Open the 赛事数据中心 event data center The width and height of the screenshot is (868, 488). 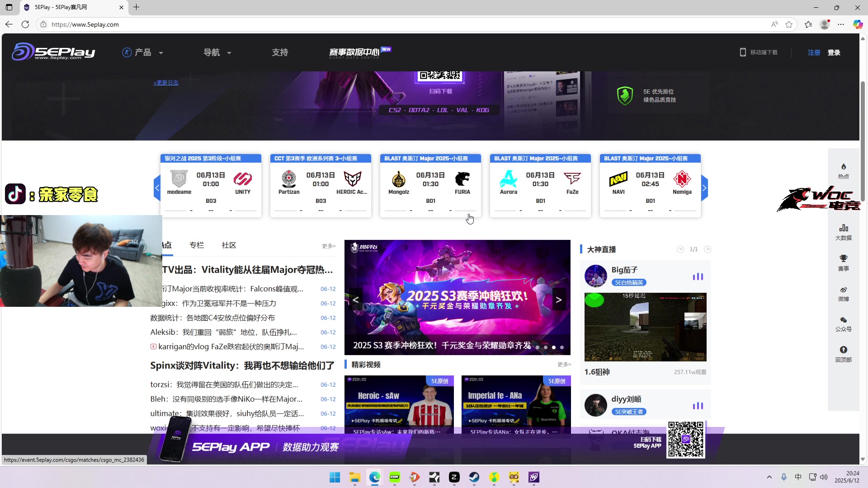point(360,52)
